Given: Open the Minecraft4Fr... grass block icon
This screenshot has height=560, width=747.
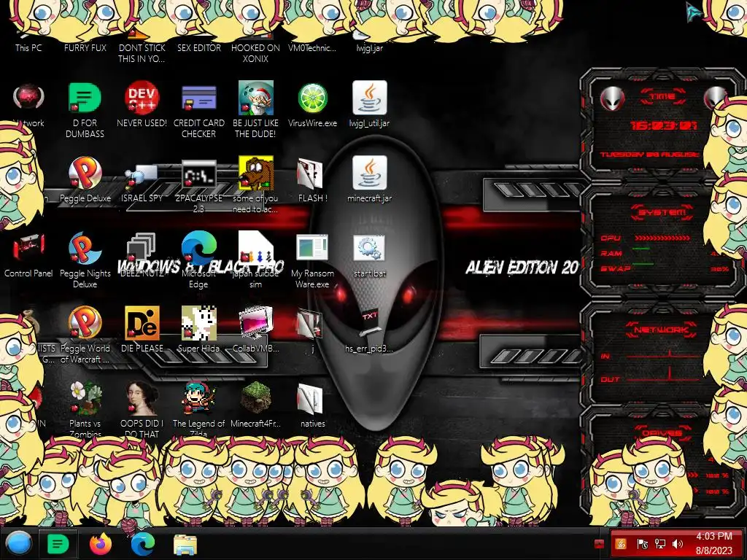Looking at the screenshot, I should point(256,397).
